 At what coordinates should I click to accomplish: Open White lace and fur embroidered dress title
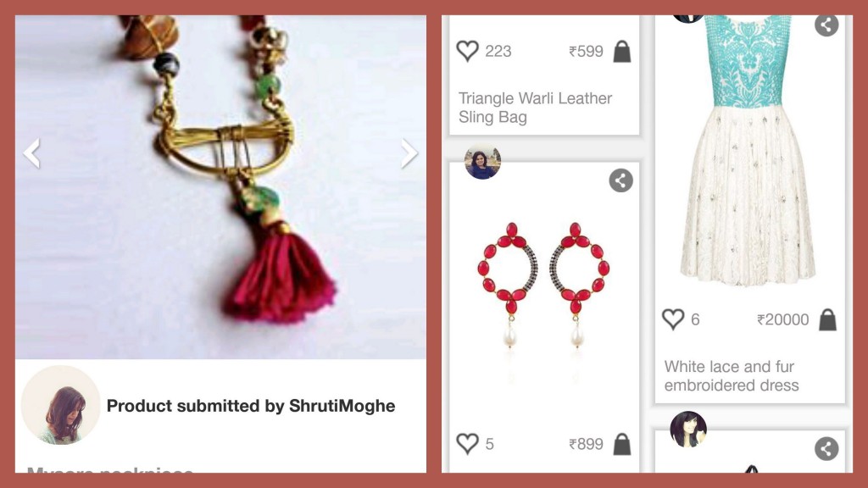coord(732,375)
